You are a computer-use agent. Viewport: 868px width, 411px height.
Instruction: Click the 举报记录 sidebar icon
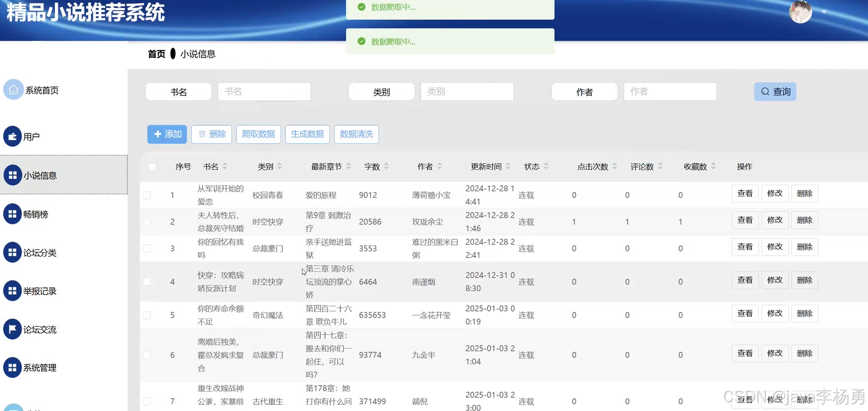(x=12, y=290)
